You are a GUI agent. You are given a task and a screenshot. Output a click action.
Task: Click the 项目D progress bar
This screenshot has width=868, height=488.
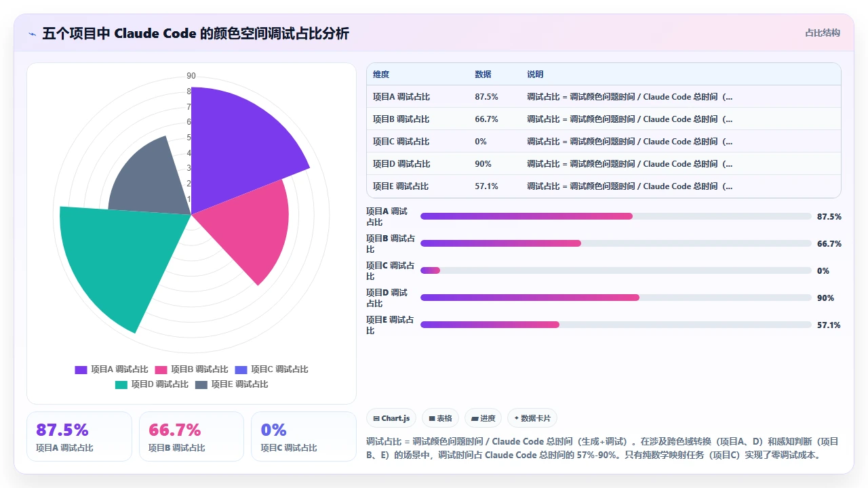(616, 298)
